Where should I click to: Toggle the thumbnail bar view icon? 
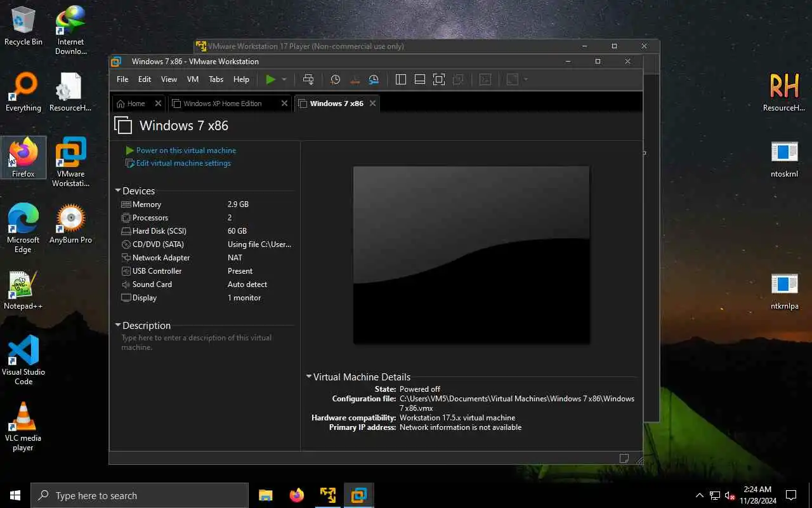pyautogui.click(x=420, y=79)
